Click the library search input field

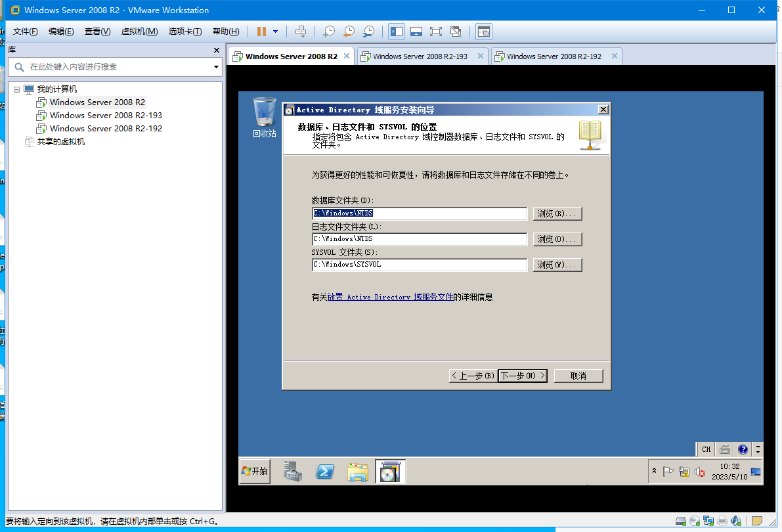coord(115,67)
